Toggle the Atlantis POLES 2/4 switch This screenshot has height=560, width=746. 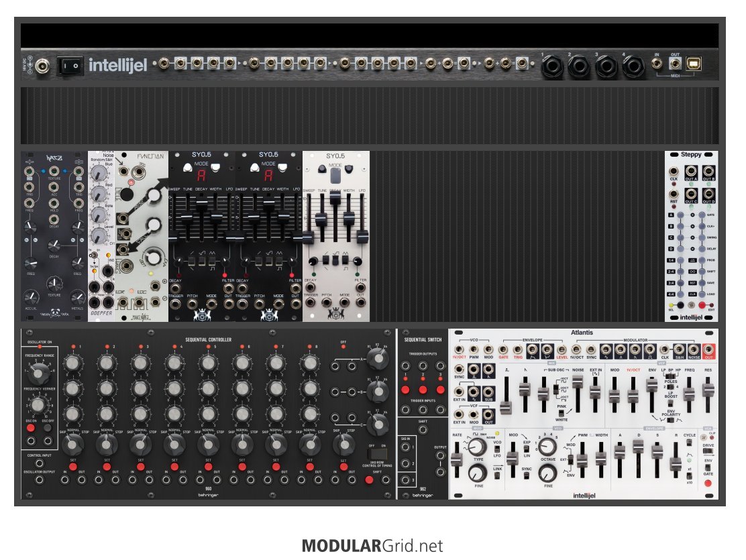tap(671, 387)
